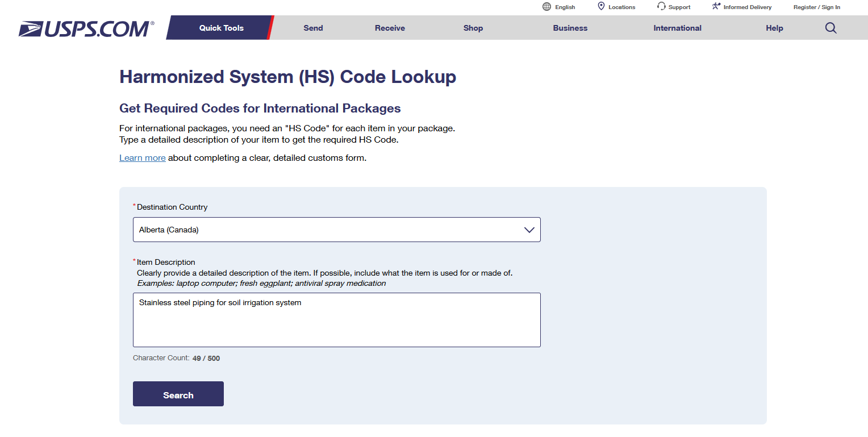Select the English language link
The image size is (868, 437).
point(565,7)
